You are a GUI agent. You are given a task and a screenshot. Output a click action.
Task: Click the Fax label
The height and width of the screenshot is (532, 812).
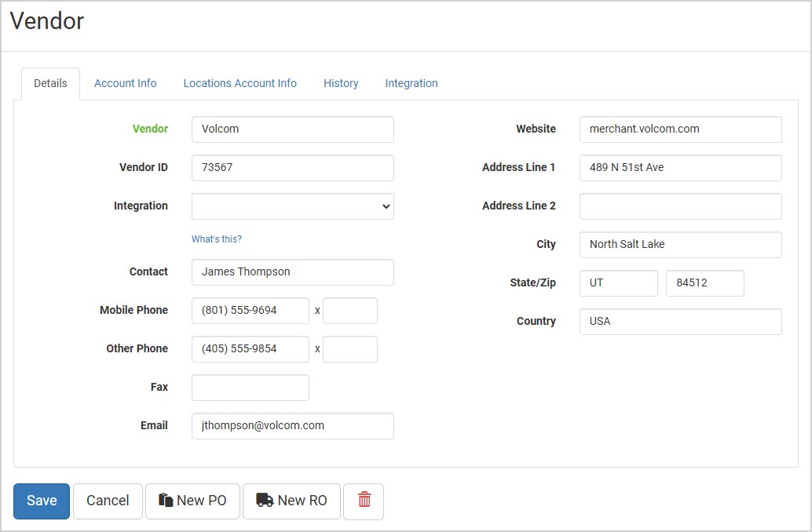(159, 387)
